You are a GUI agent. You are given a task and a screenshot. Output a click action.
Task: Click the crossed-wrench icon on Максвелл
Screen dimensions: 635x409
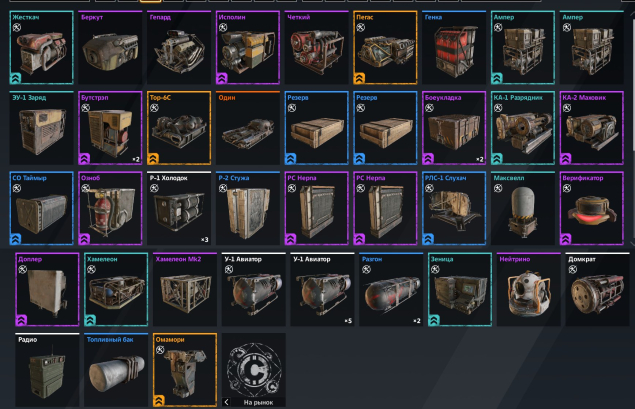pos(498,188)
